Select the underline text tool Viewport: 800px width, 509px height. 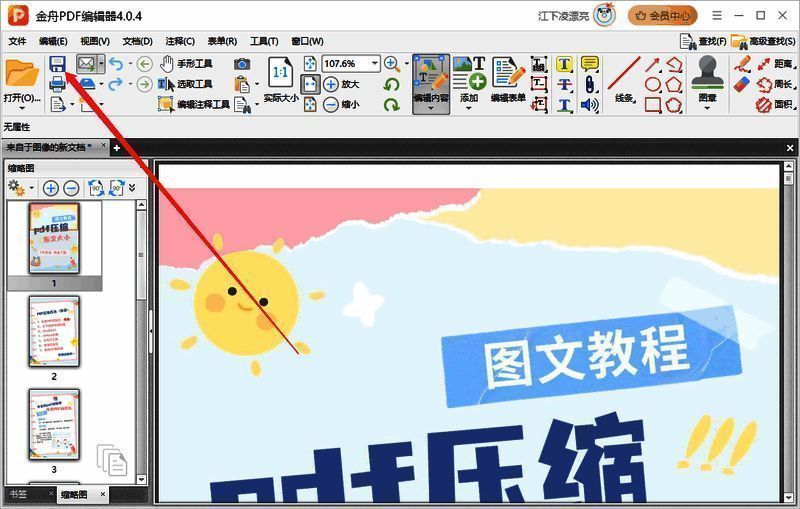click(x=564, y=105)
